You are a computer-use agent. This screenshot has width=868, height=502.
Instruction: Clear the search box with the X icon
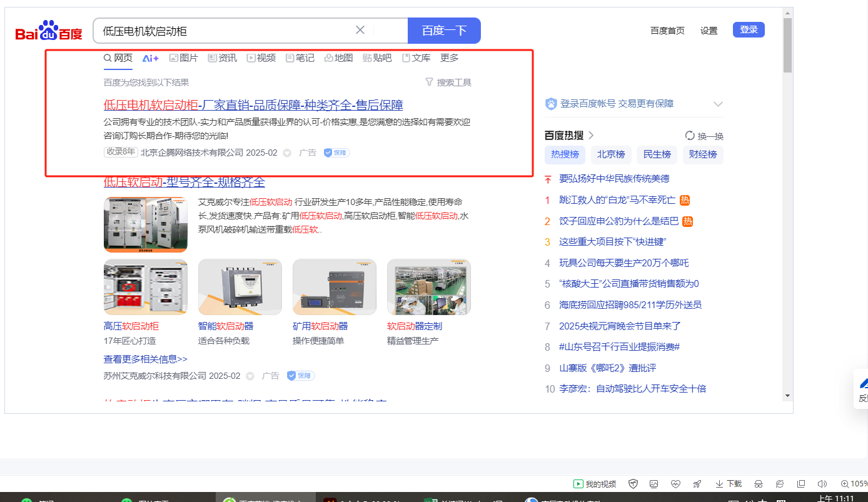point(360,30)
